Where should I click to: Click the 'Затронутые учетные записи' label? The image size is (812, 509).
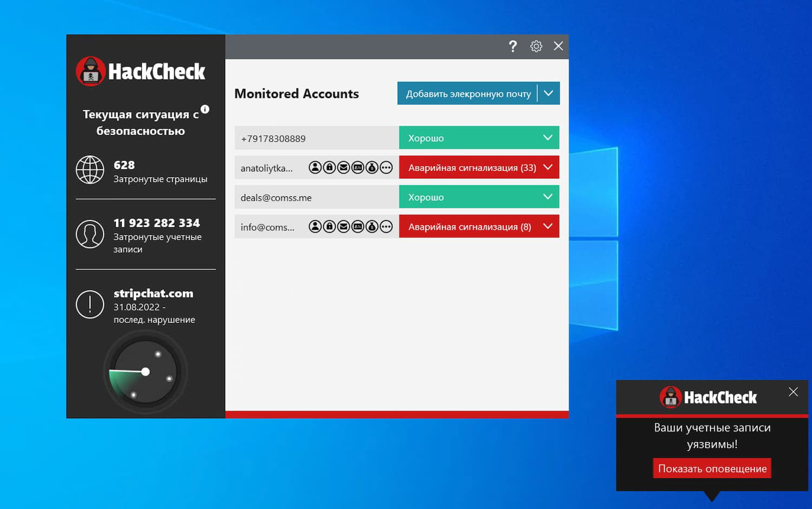[158, 243]
